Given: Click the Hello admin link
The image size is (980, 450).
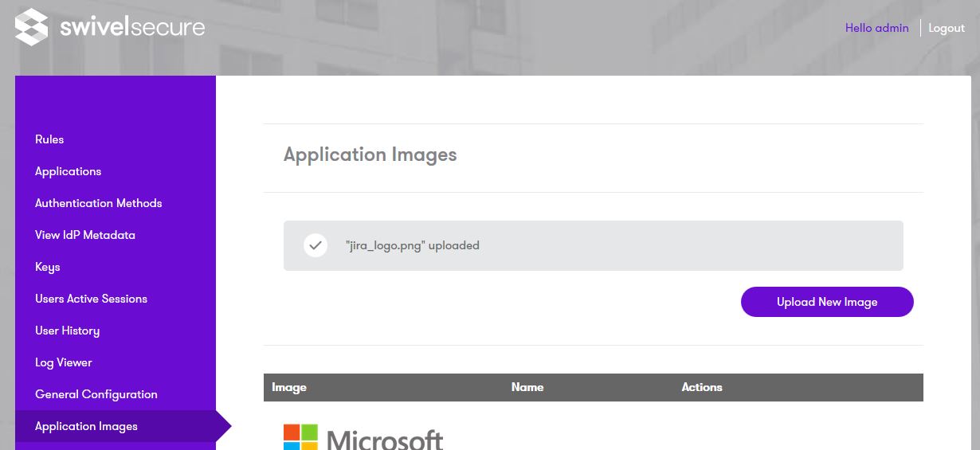Looking at the screenshot, I should [876, 28].
